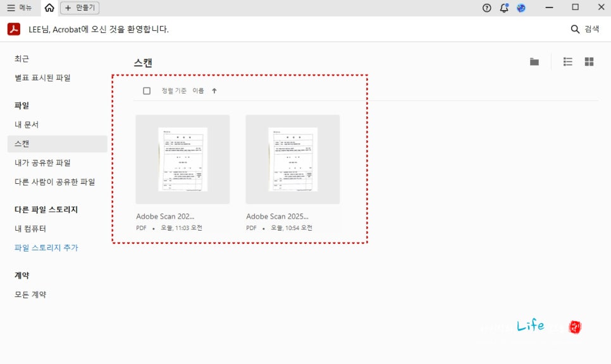Minimize the Acrobat window
The image size is (611, 364).
click(550, 8)
